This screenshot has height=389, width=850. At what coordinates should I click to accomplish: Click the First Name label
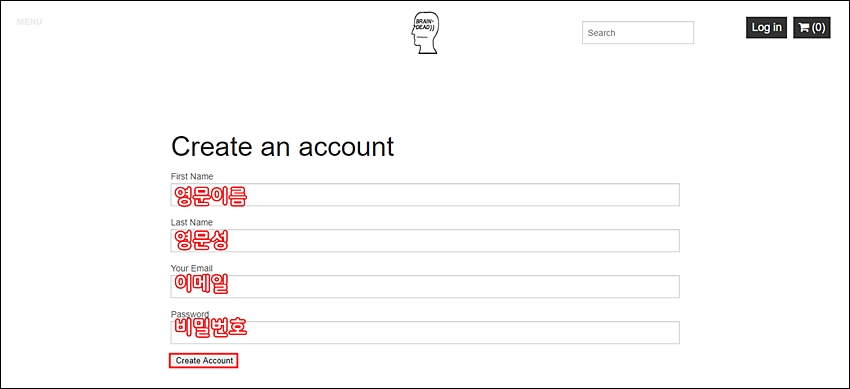[x=192, y=177]
